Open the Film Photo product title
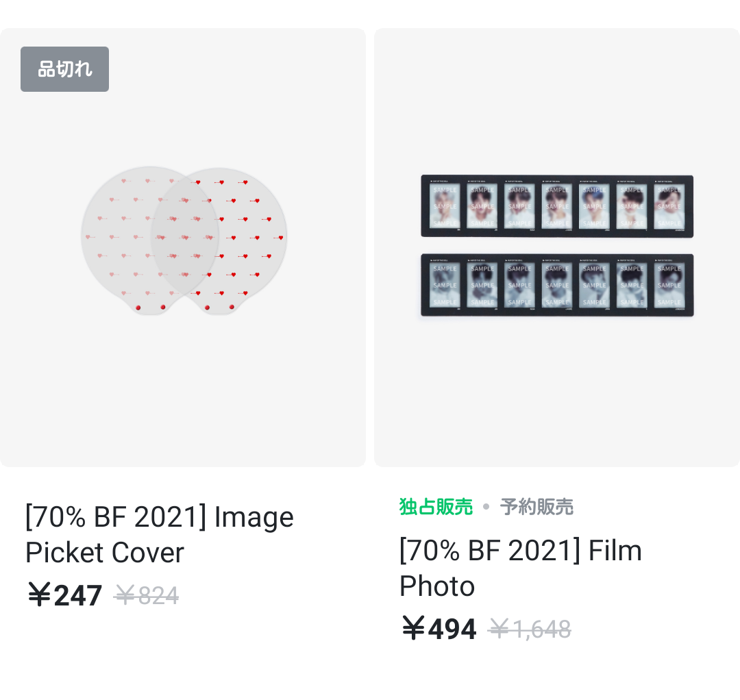The height and width of the screenshot is (700, 740). pyautogui.click(x=520, y=568)
